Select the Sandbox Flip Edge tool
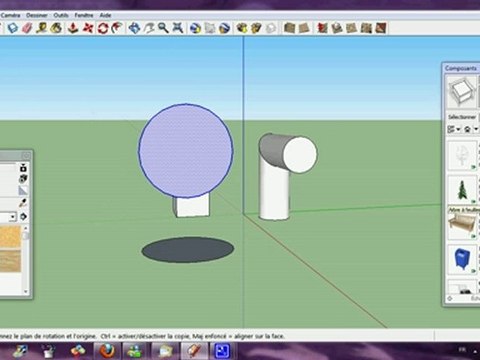The width and height of the screenshot is (480, 360). [x=381, y=28]
